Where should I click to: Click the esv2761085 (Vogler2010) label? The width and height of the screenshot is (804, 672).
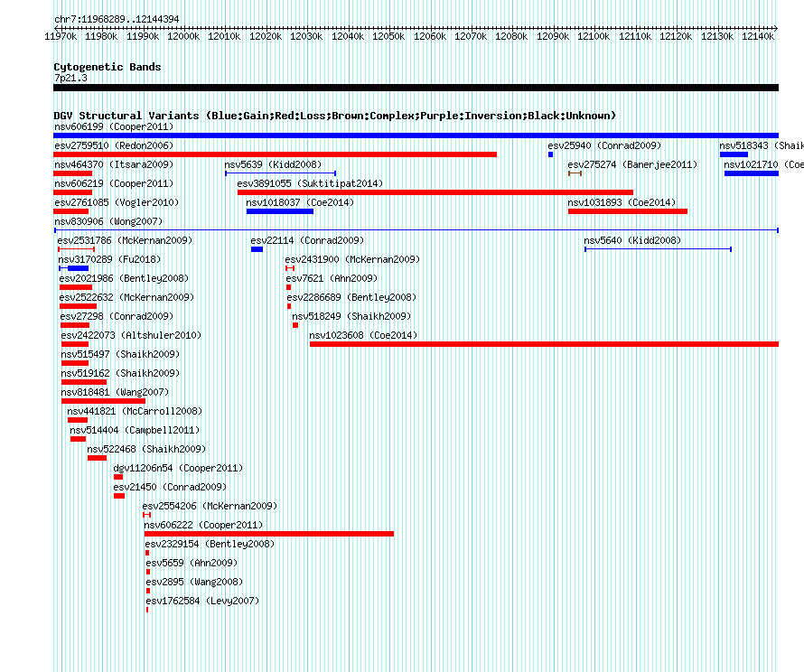[117, 202]
